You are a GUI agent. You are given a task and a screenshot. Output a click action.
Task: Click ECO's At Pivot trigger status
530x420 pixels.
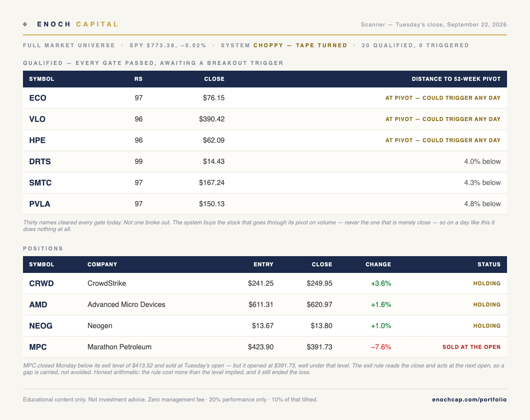pyautogui.click(x=443, y=98)
